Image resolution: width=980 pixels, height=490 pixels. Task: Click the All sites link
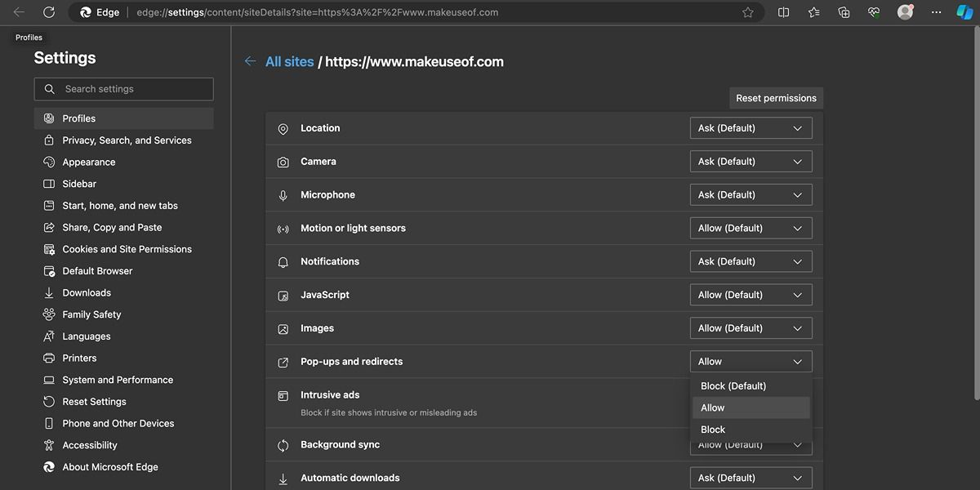291,61
